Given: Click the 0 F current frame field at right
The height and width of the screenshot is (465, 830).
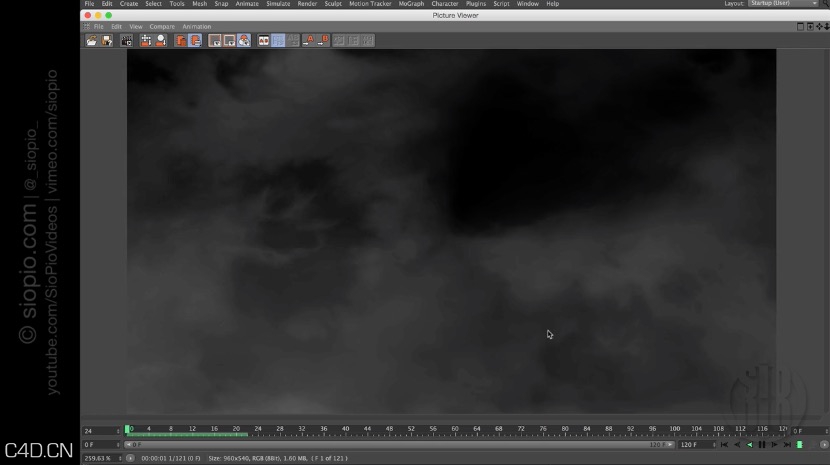Looking at the screenshot, I should click(809, 431).
